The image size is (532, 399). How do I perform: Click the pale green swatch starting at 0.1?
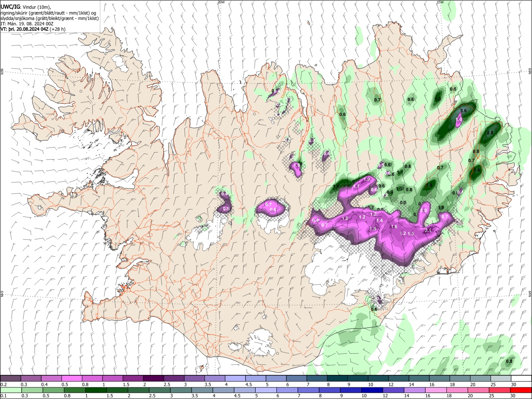click(x=11, y=390)
